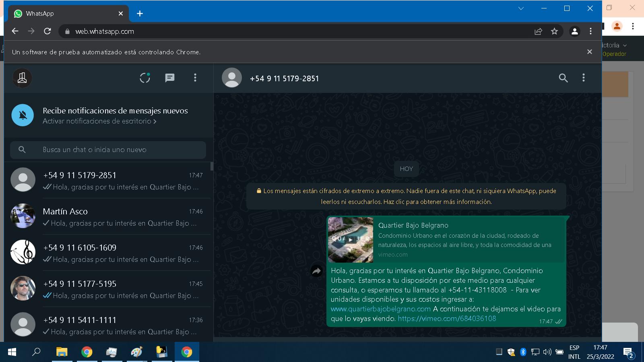This screenshot has width=644, height=362.
Task: Open the clock showing 17:47 25/3/2022
Action: click(x=600, y=352)
